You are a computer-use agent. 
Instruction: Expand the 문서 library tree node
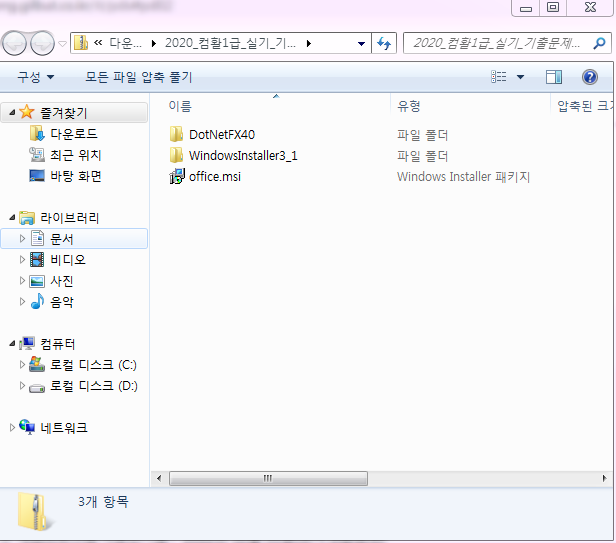23,239
